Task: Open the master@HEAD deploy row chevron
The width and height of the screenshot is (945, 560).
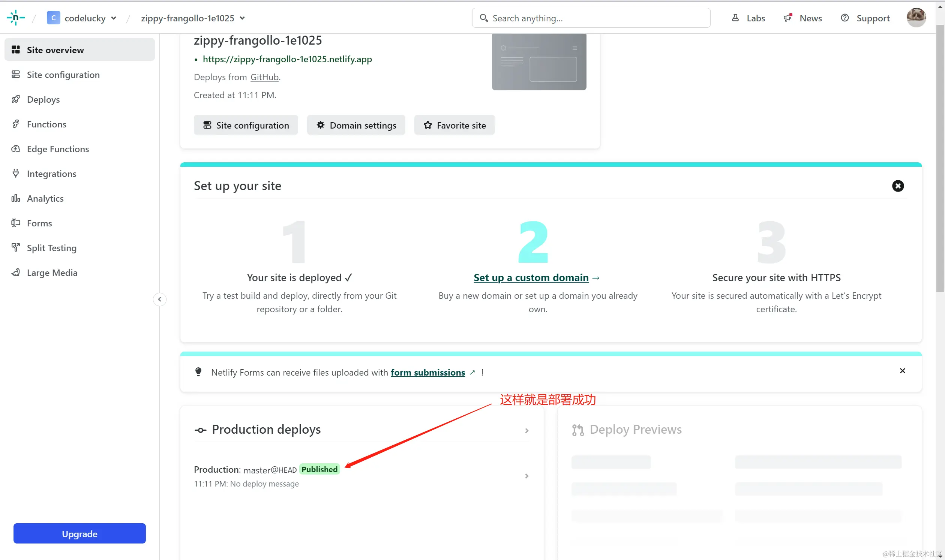Action: [526, 476]
